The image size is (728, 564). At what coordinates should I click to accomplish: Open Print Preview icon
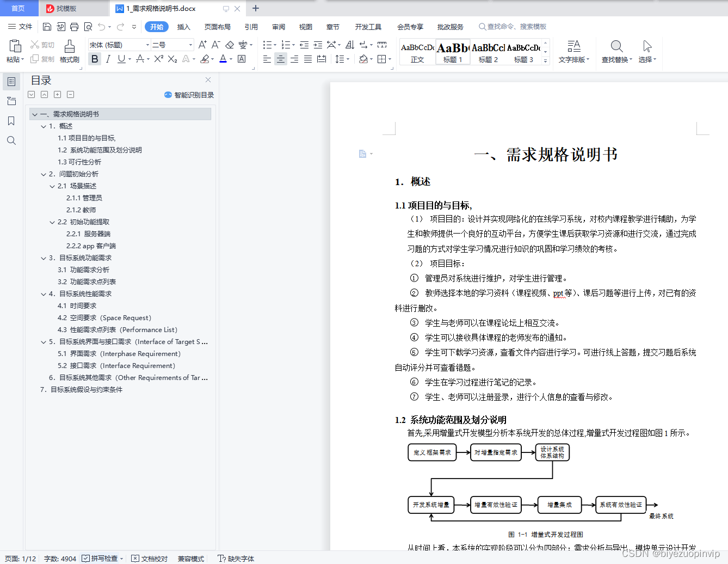[x=88, y=27]
